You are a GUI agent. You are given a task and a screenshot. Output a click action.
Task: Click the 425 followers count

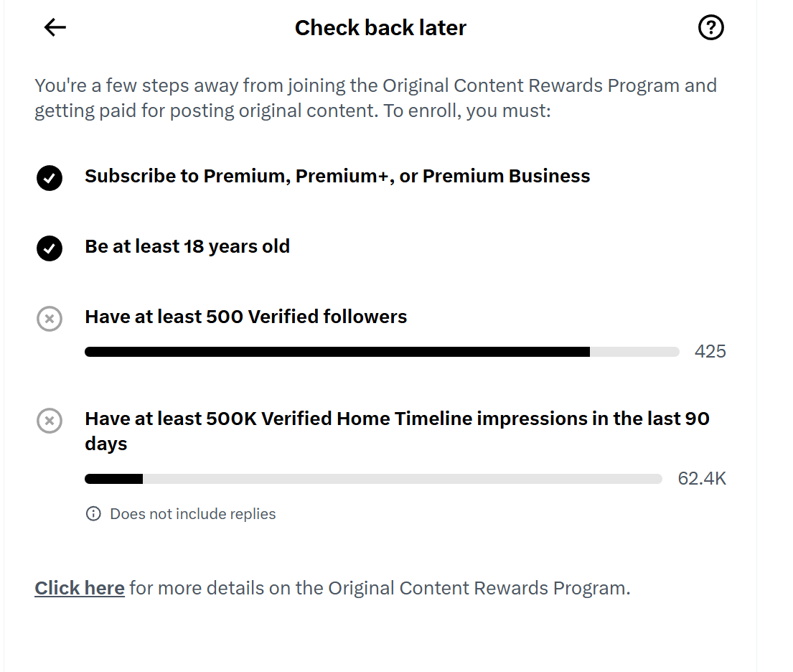[x=710, y=351]
